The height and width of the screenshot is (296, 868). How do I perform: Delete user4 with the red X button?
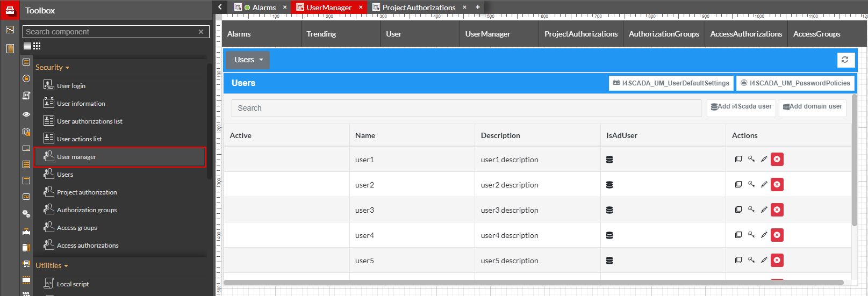click(777, 235)
